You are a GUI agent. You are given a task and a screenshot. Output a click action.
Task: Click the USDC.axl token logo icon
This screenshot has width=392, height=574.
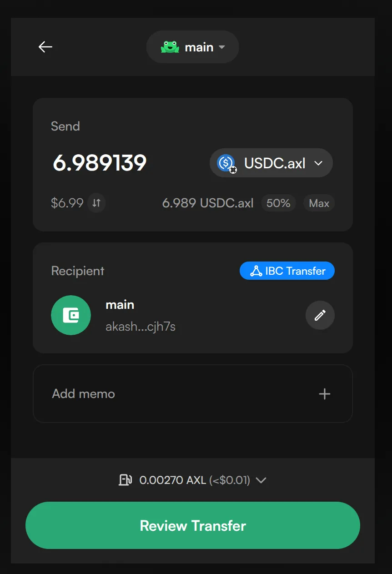coord(226,163)
